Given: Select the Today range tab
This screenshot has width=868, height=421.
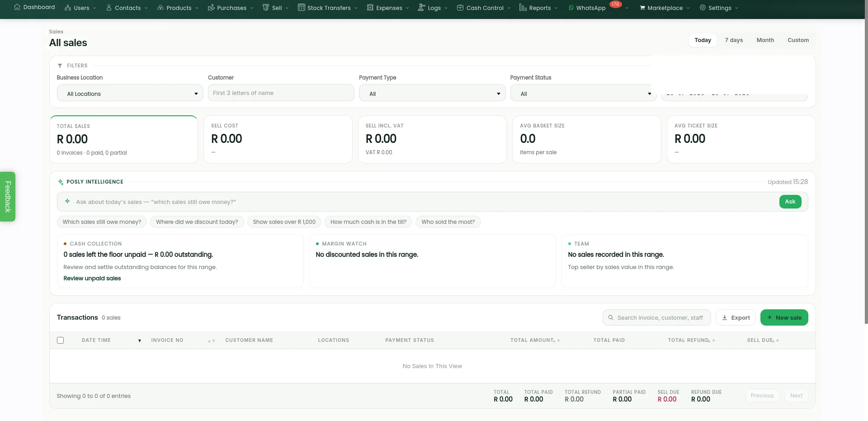Looking at the screenshot, I should tap(703, 40).
